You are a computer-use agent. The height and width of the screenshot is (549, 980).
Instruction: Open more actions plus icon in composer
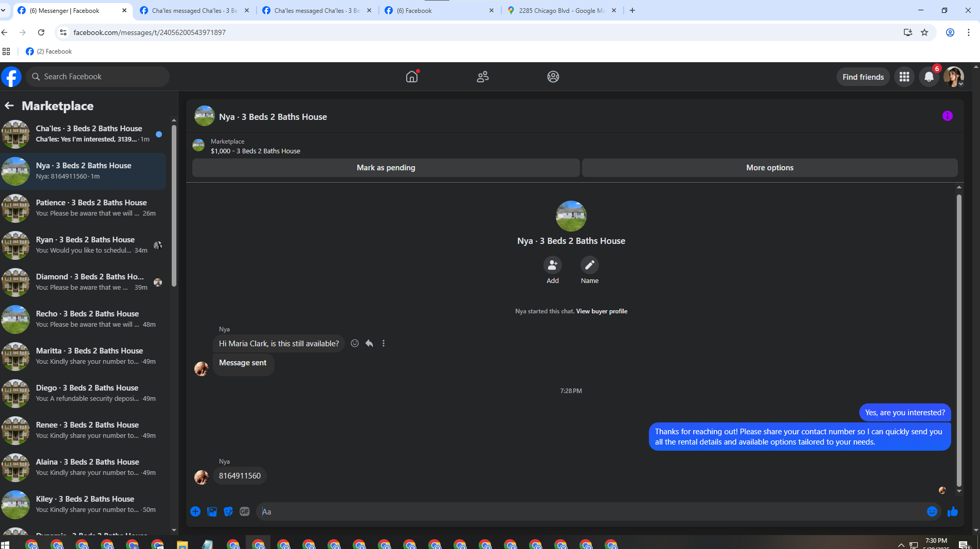pos(195,511)
